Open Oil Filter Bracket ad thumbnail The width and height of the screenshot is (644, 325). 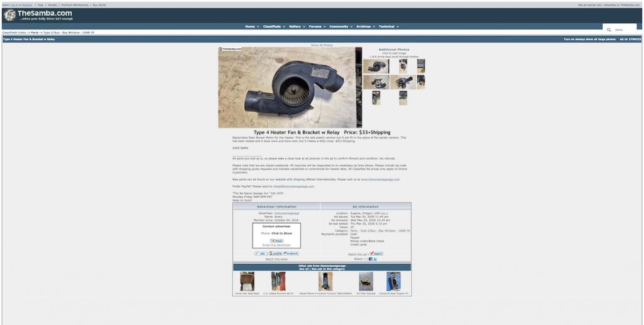[366, 281]
